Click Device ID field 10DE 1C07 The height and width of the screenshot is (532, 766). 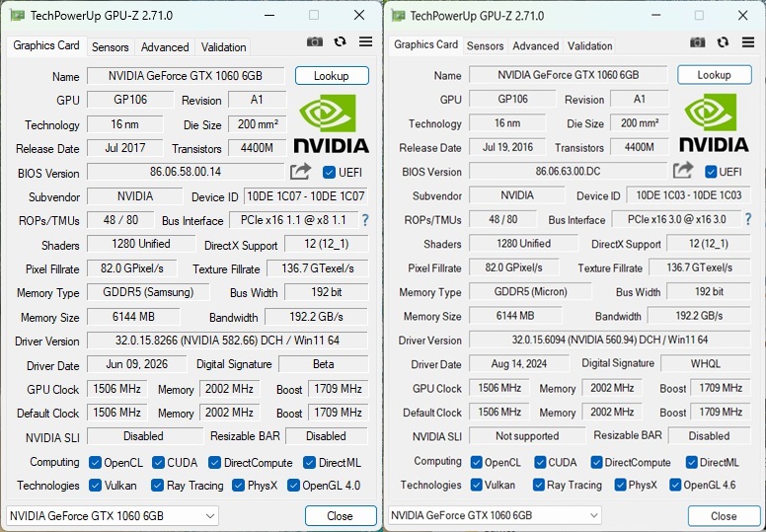(306, 196)
